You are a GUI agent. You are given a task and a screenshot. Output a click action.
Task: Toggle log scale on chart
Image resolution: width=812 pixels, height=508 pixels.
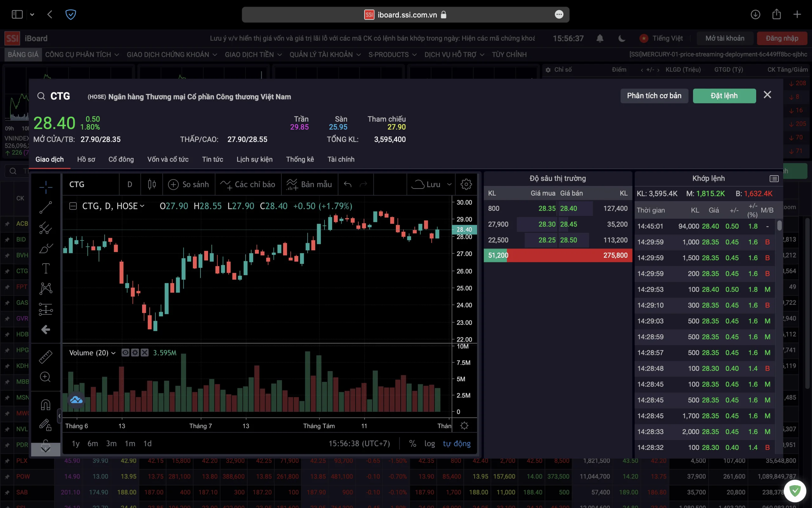click(429, 444)
